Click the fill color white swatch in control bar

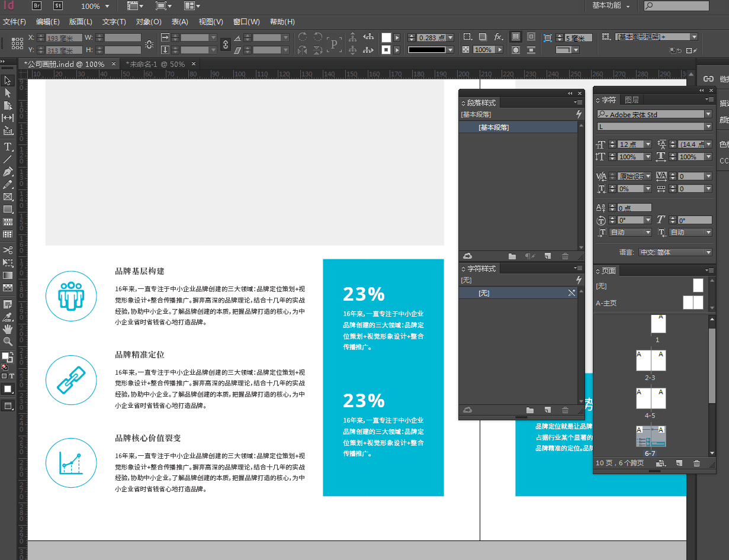(x=386, y=37)
